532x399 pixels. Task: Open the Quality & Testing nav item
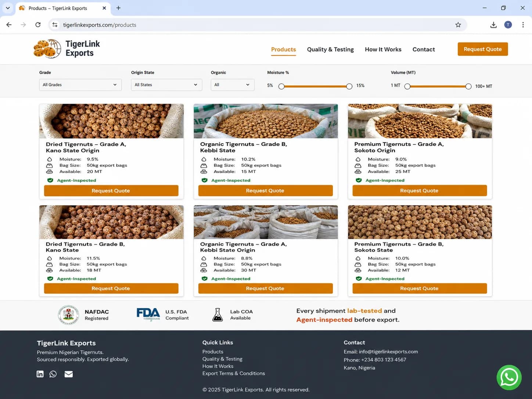coord(330,50)
